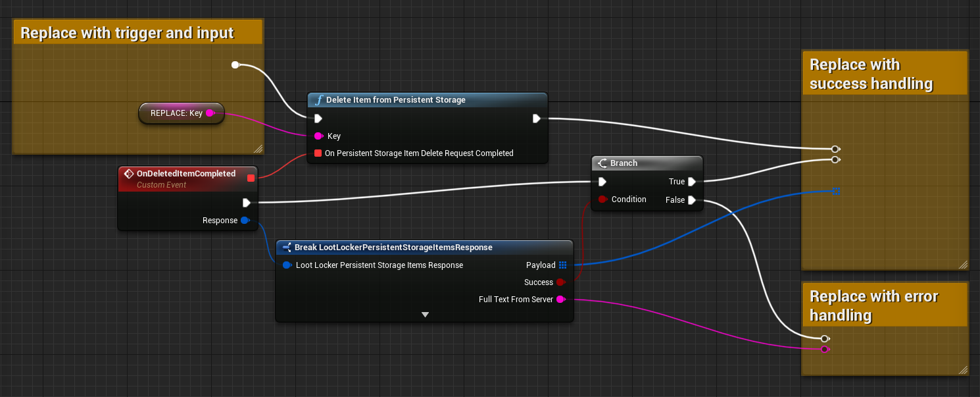Image resolution: width=980 pixels, height=397 pixels.
Task: Select the OnDeletedItemCompleted custom event header
Action: (185, 174)
